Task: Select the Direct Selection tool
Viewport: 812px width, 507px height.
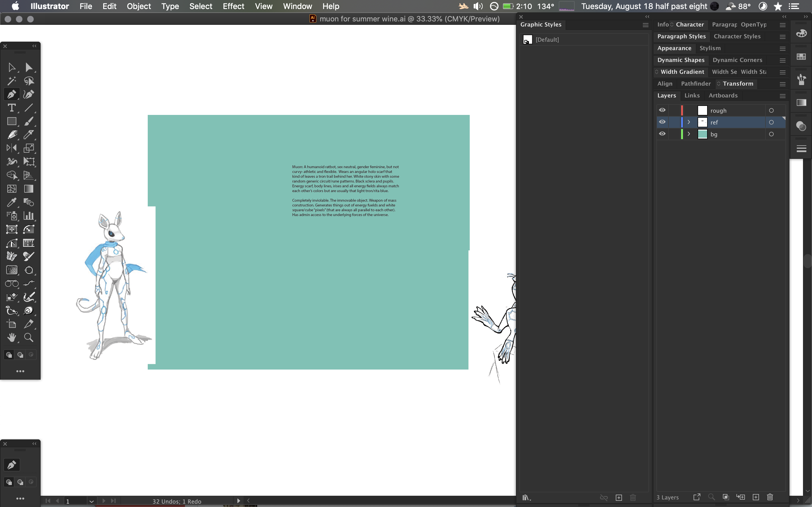Action: (x=28, y=67)
